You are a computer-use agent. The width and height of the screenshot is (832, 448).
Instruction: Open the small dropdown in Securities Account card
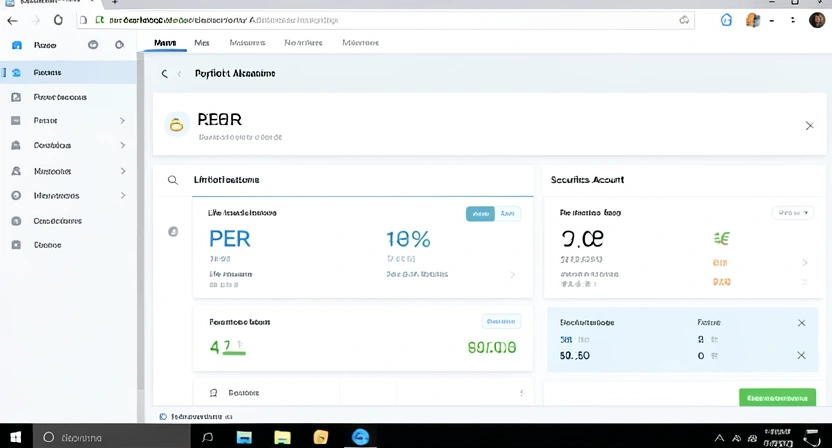point(793,213)
